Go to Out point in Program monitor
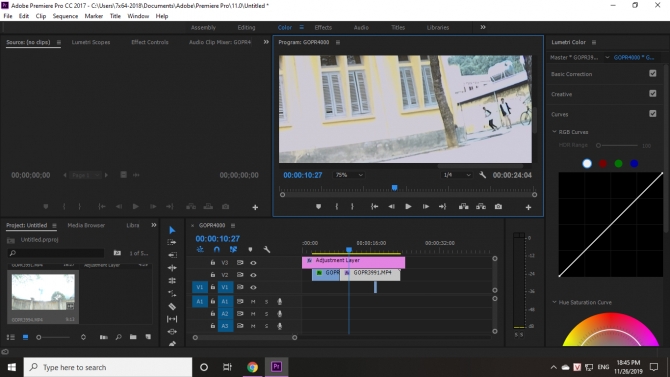The height and width of the screenshot is (377, 670). pyautogui.click(x=443, y=207)
